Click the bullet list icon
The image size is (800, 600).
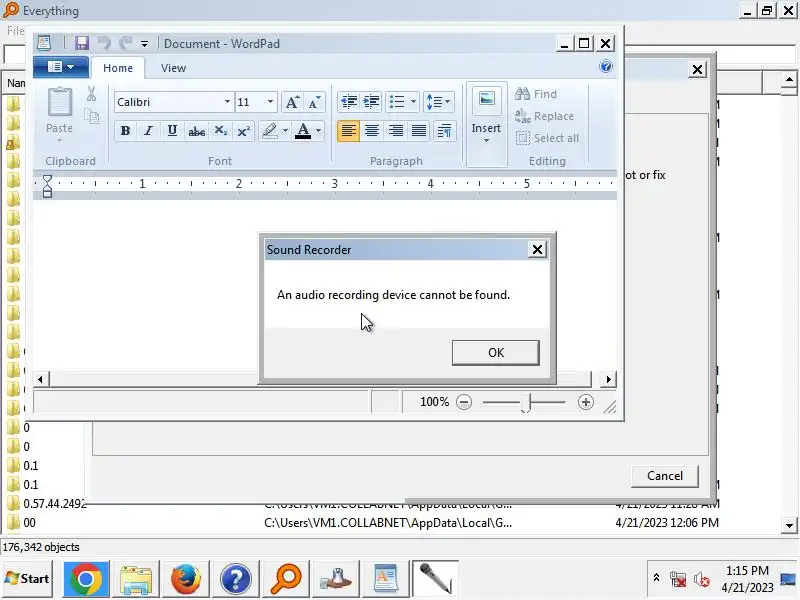(x=397, y=102)
